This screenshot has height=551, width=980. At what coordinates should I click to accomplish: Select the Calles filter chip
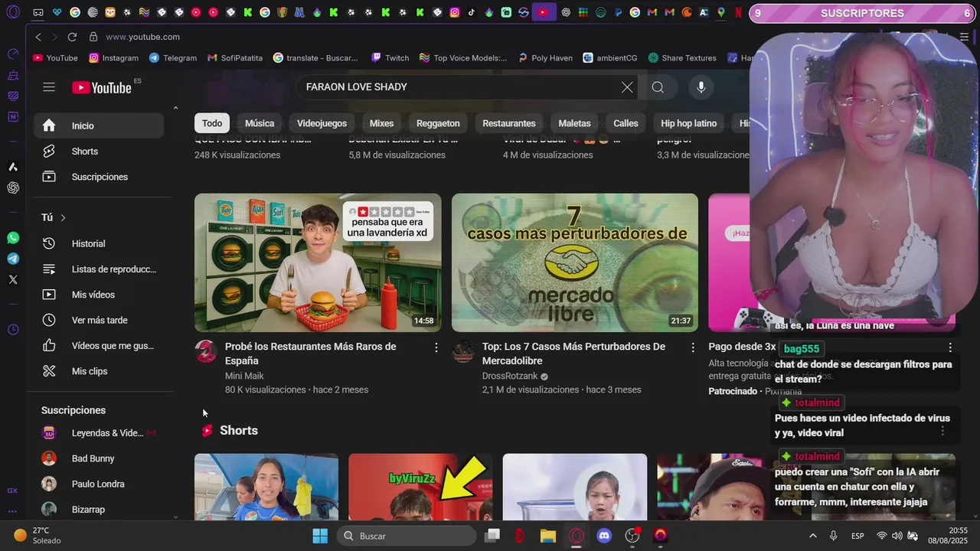[x=626, y=123]
